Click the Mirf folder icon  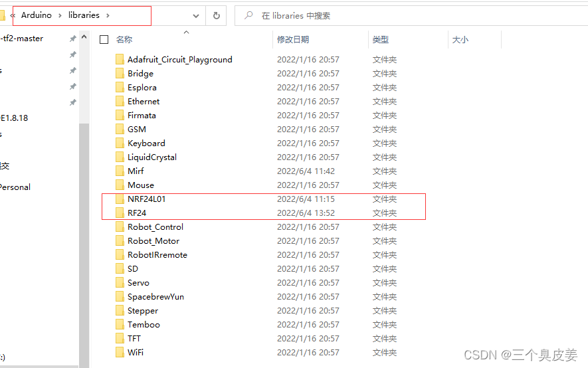pyautogui.click(x=120, y=171)
